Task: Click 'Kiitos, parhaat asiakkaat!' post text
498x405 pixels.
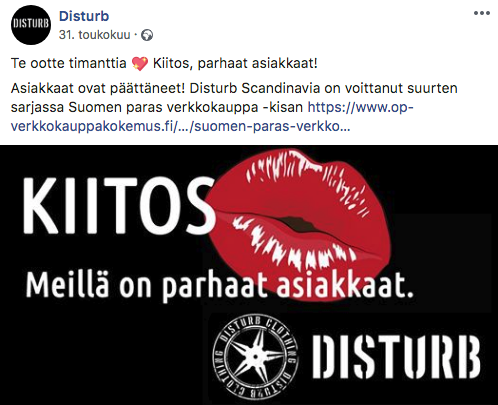Action: point(235,63)
